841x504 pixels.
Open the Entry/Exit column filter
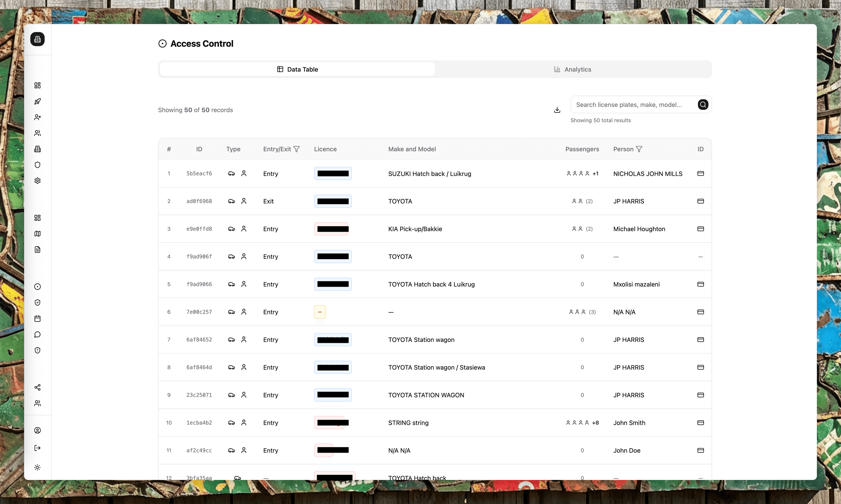point(296,149)
